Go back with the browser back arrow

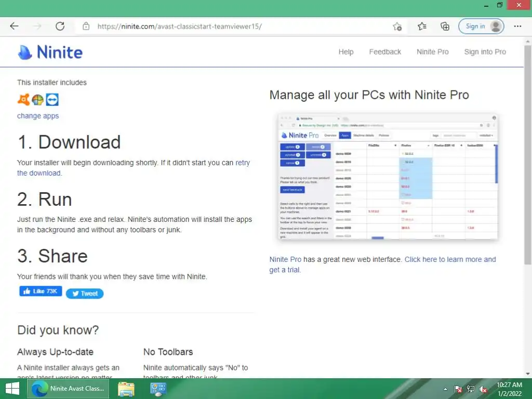click(x=14, y=26)
